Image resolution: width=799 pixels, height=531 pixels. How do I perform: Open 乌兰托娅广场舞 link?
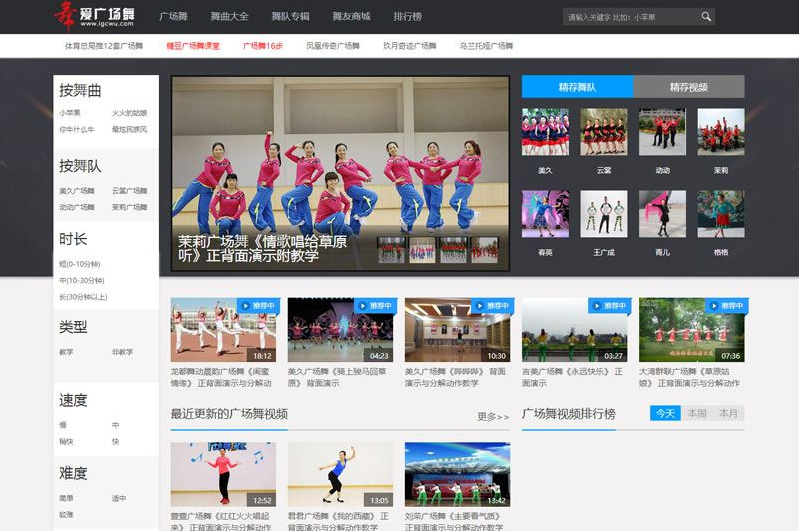click(486, 46)
